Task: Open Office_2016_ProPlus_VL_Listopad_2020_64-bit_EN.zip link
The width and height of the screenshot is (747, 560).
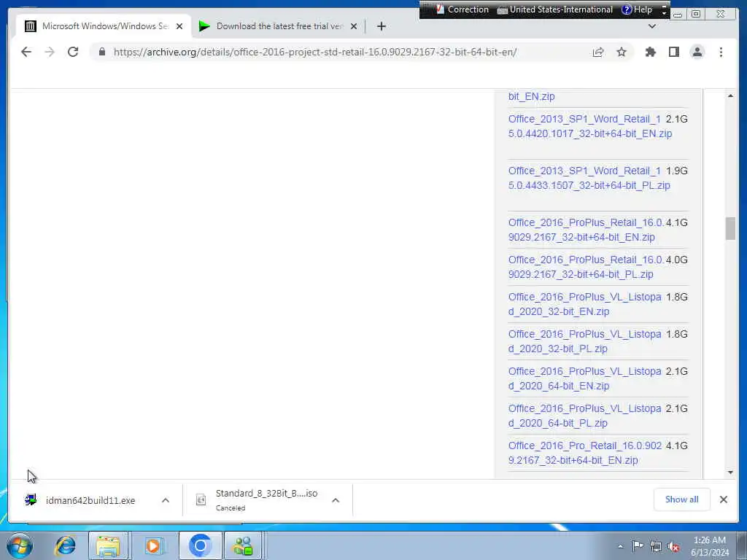Action: pos(584,378)
